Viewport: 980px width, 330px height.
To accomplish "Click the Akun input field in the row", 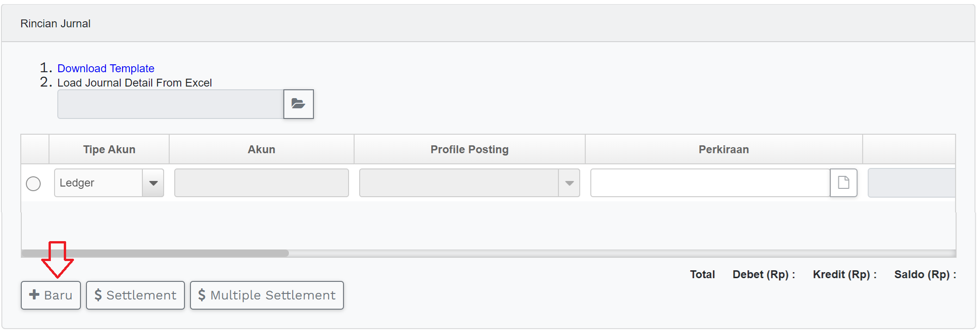I will [x=262, y=183].
